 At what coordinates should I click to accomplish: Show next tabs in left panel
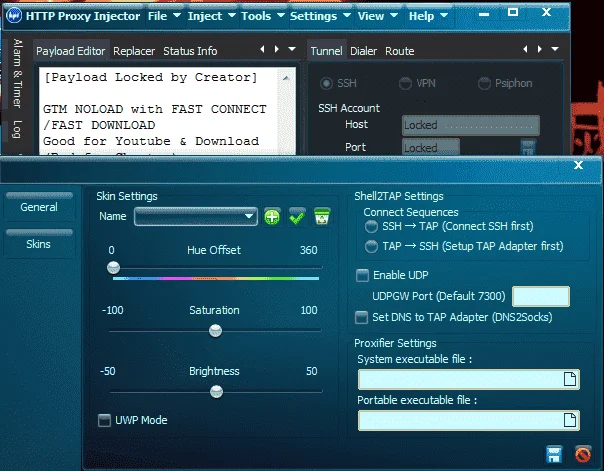tap(277, 49)
